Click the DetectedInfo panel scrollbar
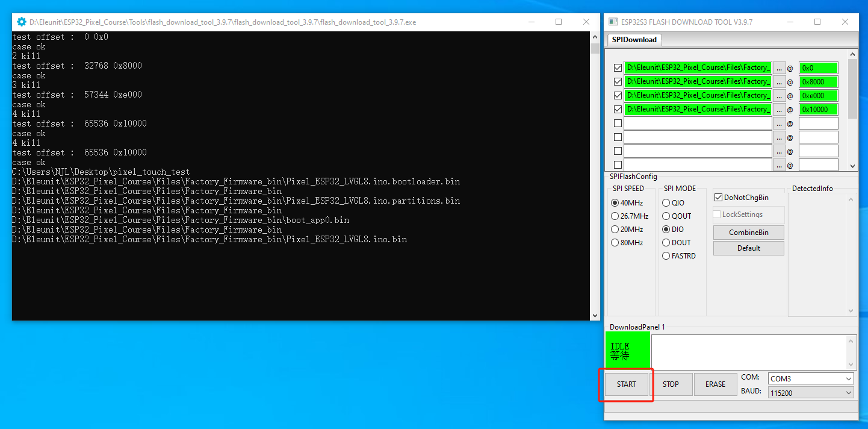 pos(851,254)
